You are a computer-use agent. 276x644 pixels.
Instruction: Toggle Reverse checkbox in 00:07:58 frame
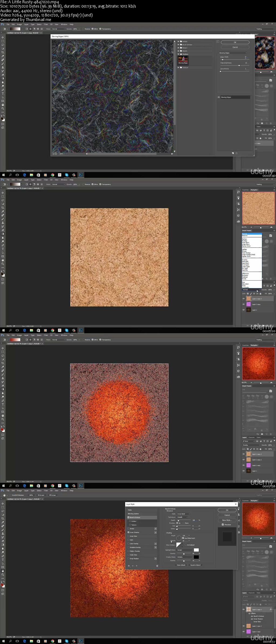click(x=84, y=340)
